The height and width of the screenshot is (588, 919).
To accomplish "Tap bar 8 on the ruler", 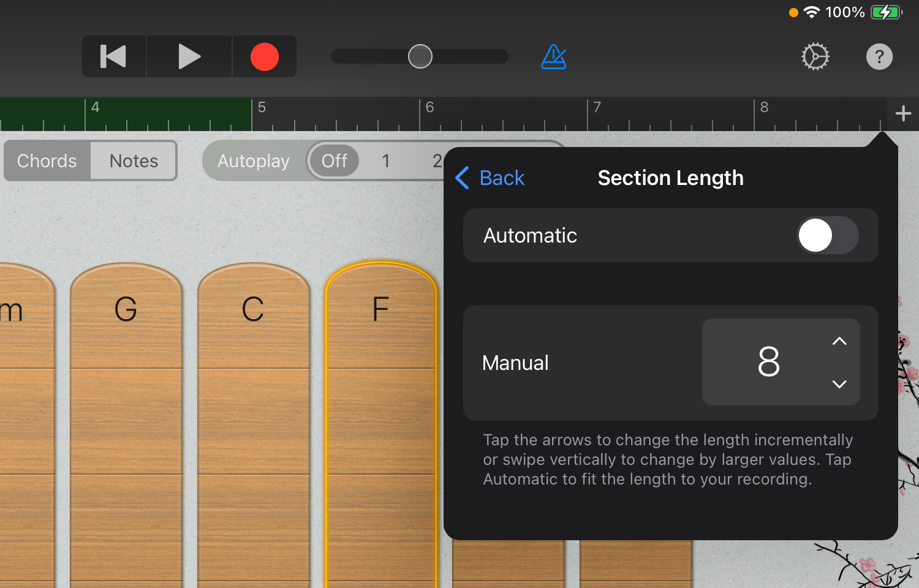I will (764, 107).
